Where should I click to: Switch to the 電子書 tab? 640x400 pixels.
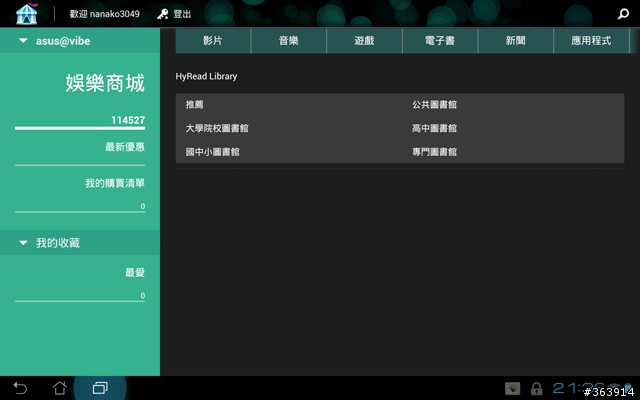tap(440, 40)
